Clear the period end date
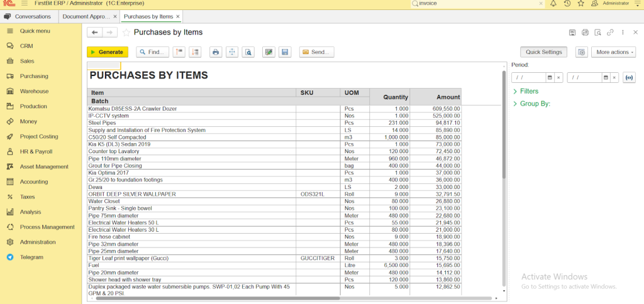This screenshot has width=644, height=304. pyautogui.click(x=614, y=77)
